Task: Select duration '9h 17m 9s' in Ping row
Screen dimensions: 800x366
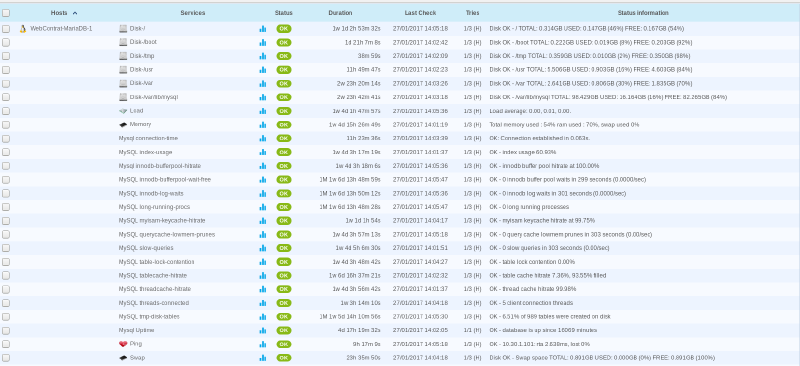Action: tap(366, 344)
